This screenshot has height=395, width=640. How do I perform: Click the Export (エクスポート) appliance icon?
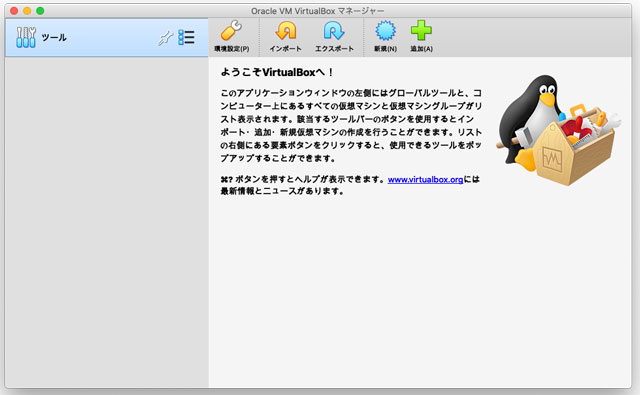coord(334,31)
